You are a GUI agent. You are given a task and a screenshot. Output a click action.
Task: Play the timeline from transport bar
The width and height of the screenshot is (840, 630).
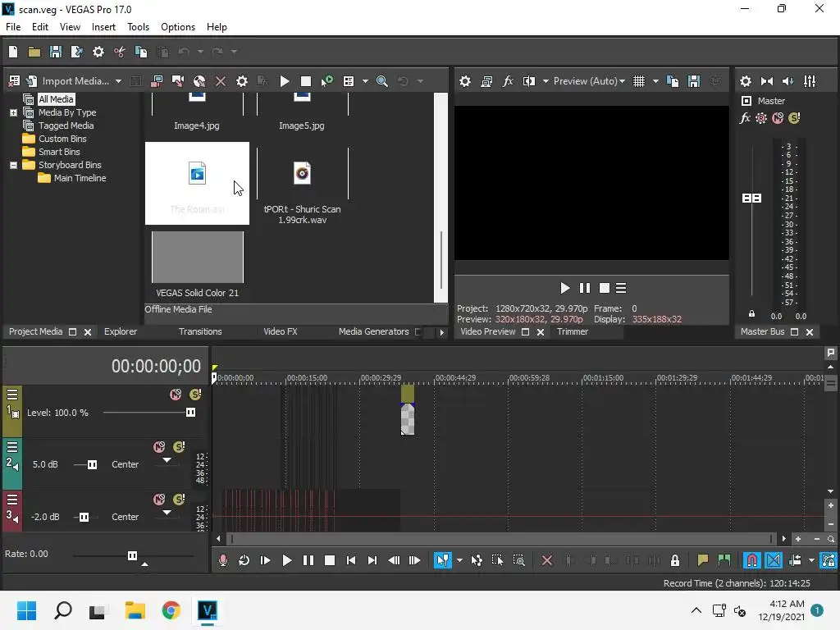(286, 560)
